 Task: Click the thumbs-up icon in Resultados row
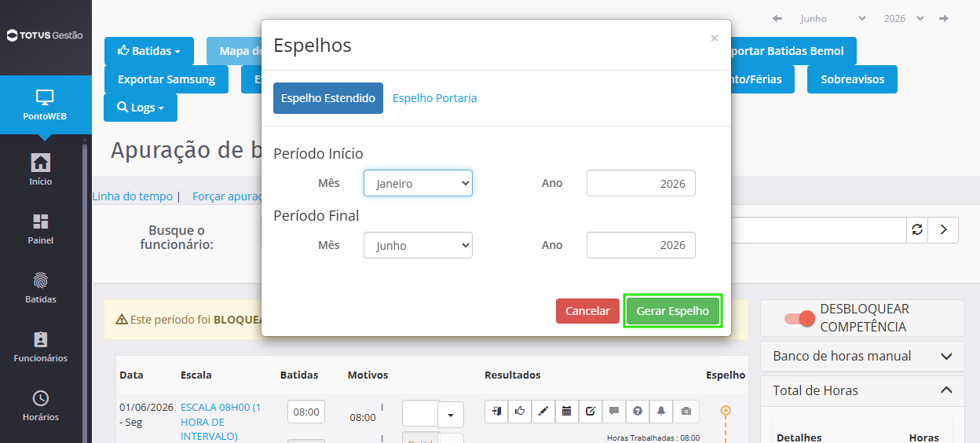click(520, 411)
